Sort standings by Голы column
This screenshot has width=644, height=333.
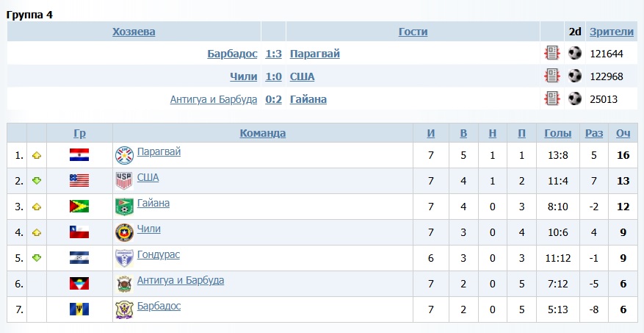click(x=558, y=133)
